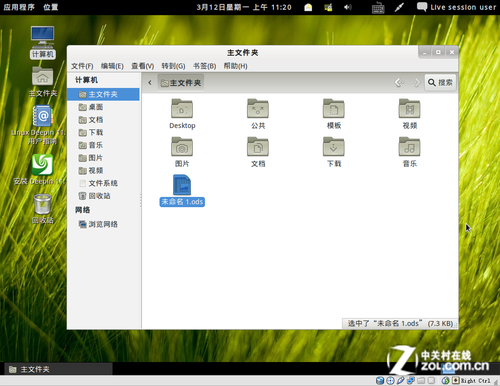Go forward with the right arrow navigation button
500x386 pixels.
[415, 82]
